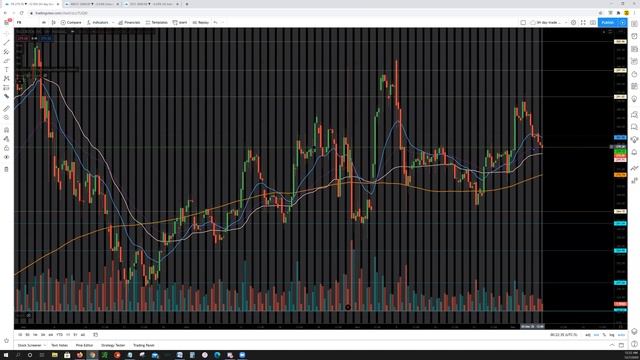Select the text annotation tool
Screen dimensions: 640x360
tap(6, 69)
